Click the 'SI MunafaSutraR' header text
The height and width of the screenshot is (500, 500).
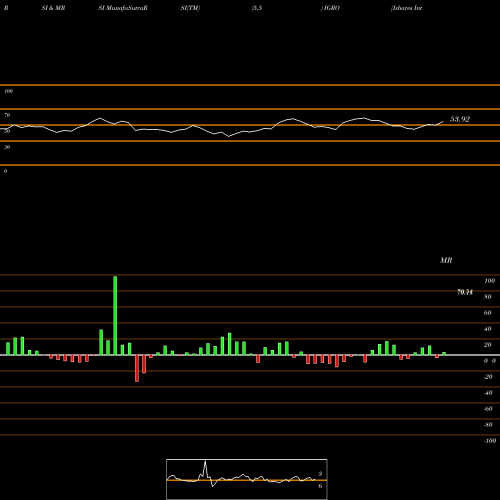[x=123, y=8]
